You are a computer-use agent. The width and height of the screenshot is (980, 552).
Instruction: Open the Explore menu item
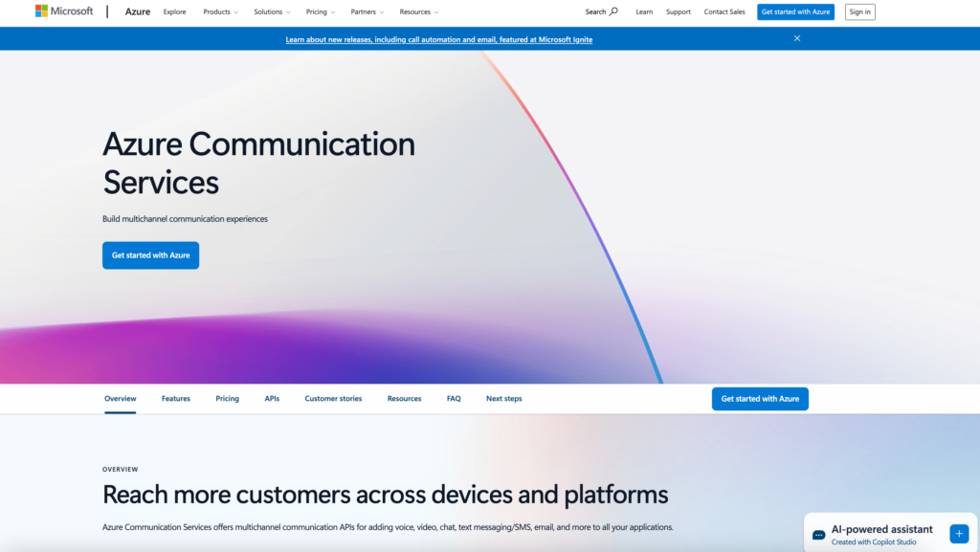(174, 12)
